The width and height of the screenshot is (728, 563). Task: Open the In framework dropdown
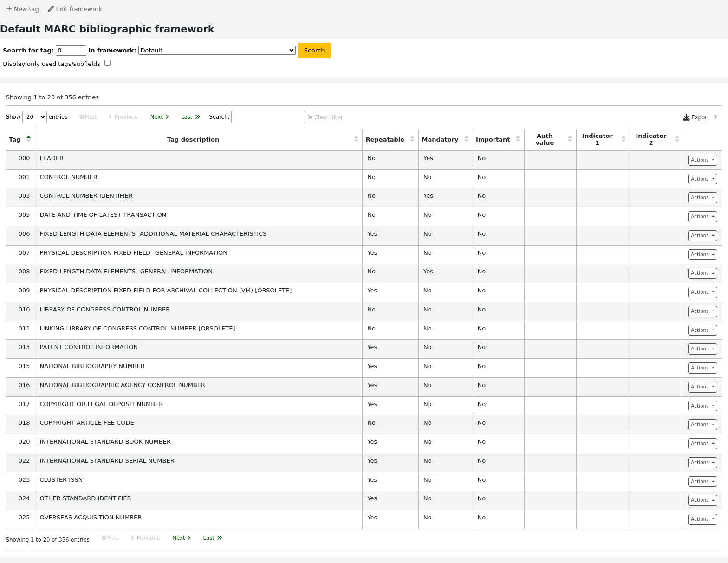(217, 51)
